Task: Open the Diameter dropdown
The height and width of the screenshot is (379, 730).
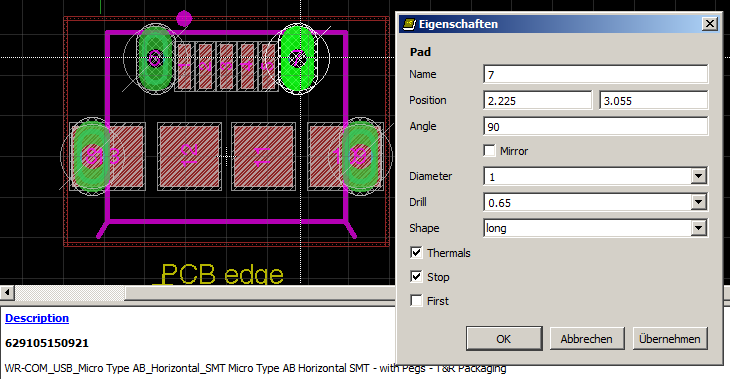Action: pos(698,176)
